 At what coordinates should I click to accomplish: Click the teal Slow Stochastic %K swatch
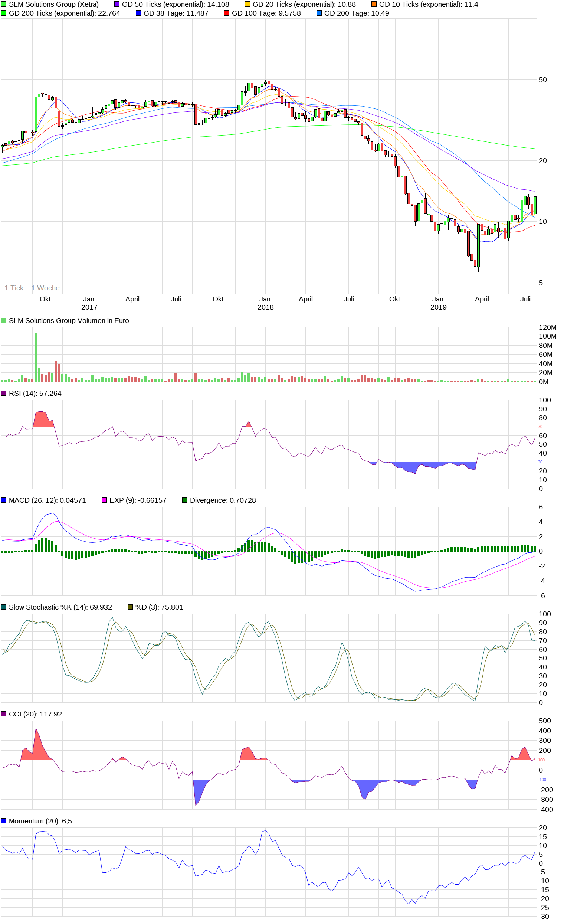(x=4, y=607)
